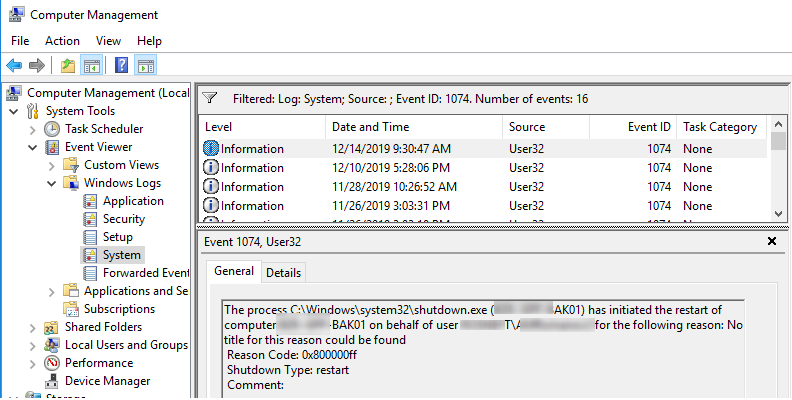Click the Comment: line in description

pos(255,385)
